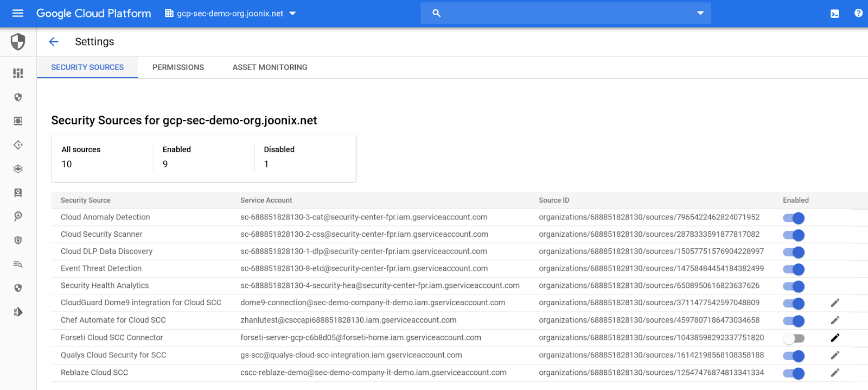Open the stacked layers sidebar icon
The width and height of the screenshot is (868, 390).
[x=18, y=169]
